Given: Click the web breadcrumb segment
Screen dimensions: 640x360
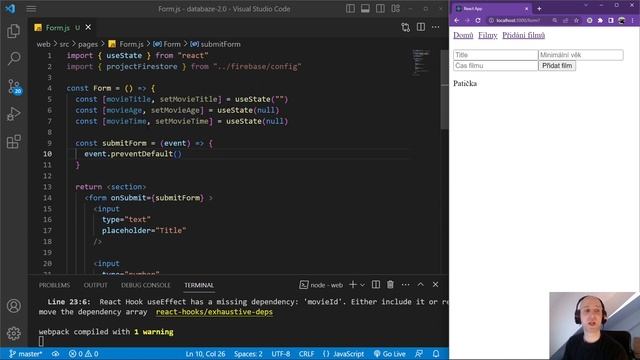Looking at the screenshot, I should (43, 44).
